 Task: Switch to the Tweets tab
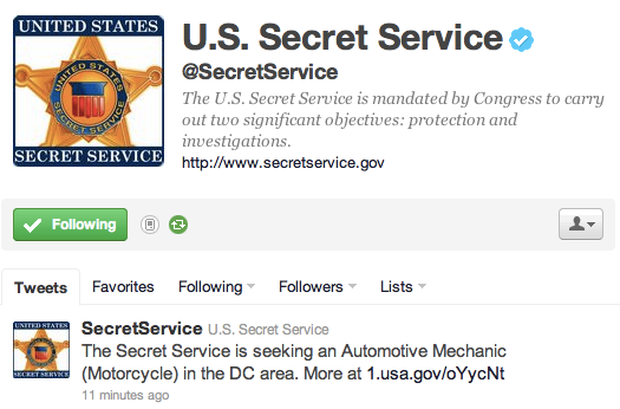point(41,288)
